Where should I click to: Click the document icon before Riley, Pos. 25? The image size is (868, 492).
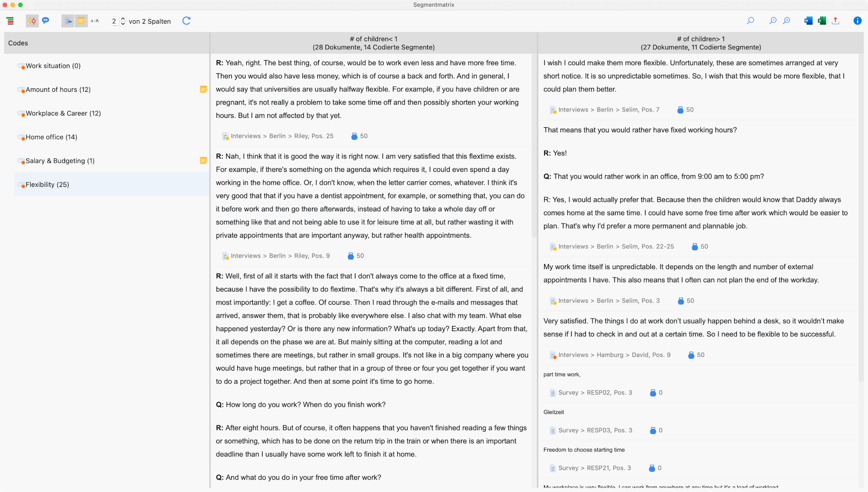(225, 136)
